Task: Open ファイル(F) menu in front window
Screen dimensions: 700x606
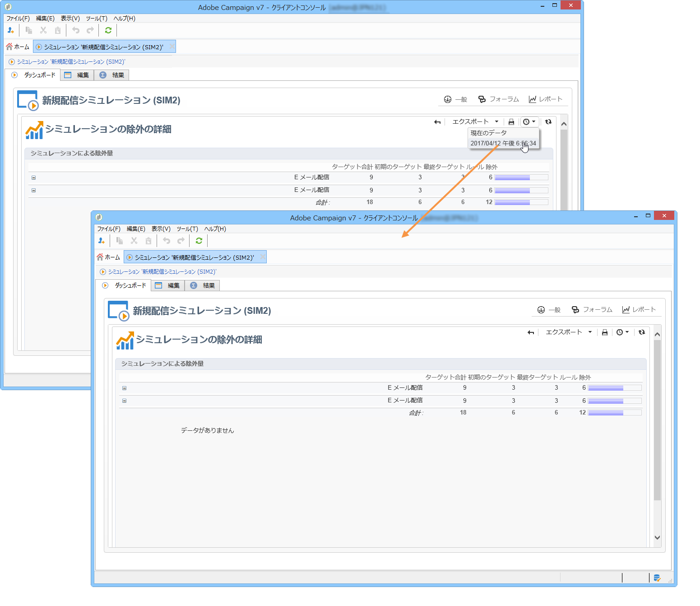Action: tap(109, 229)
